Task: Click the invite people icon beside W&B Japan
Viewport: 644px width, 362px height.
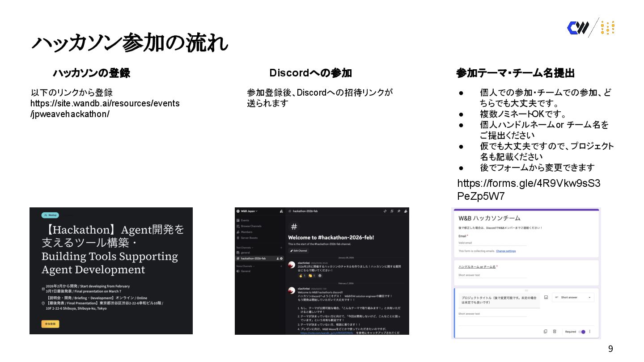Action: click(x=281, y=211)
